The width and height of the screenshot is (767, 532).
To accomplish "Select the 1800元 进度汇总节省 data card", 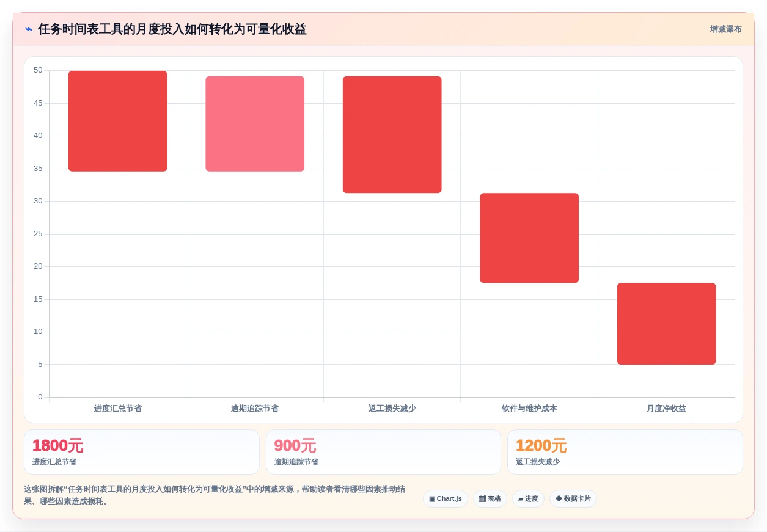I will [x=142, y=452].
